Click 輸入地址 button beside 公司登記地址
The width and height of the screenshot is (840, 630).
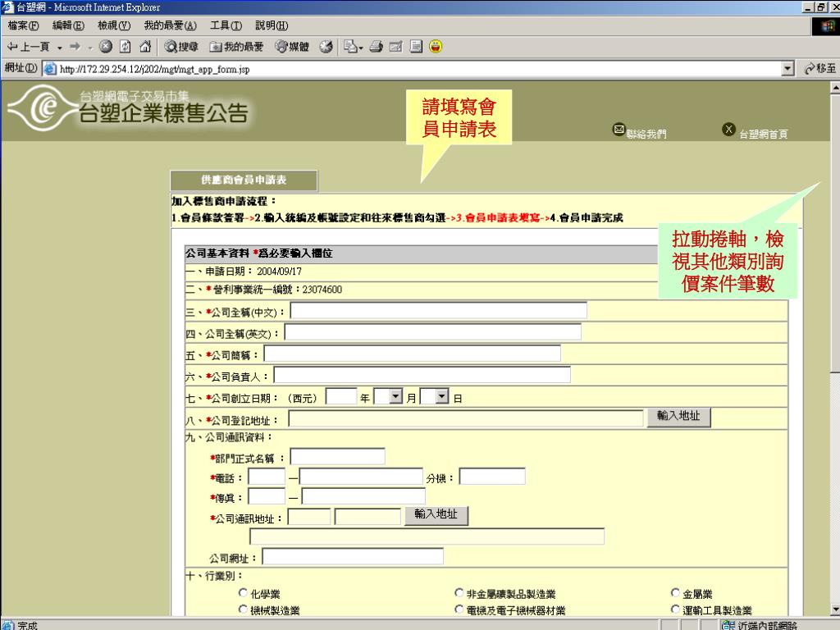pos(678,416)
